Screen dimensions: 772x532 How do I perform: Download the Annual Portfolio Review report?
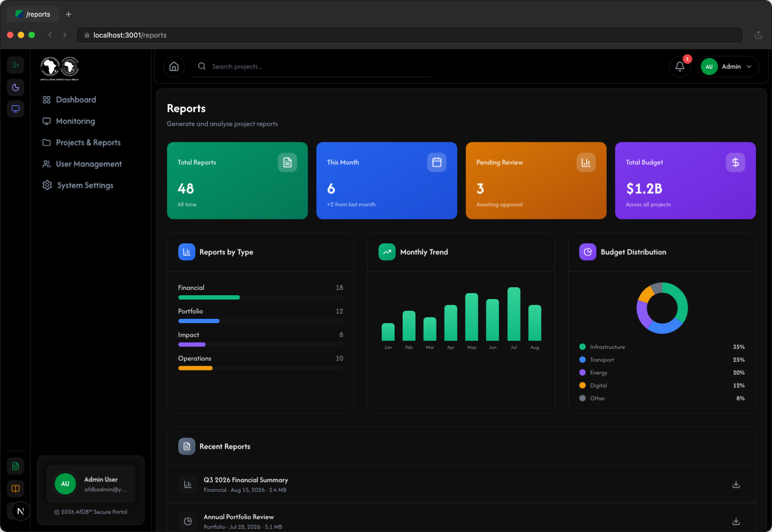tap(736, 521)
